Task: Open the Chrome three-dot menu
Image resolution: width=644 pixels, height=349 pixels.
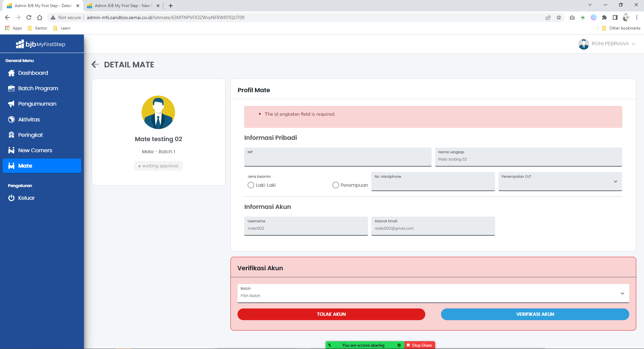Action: [x=637, y=17]
